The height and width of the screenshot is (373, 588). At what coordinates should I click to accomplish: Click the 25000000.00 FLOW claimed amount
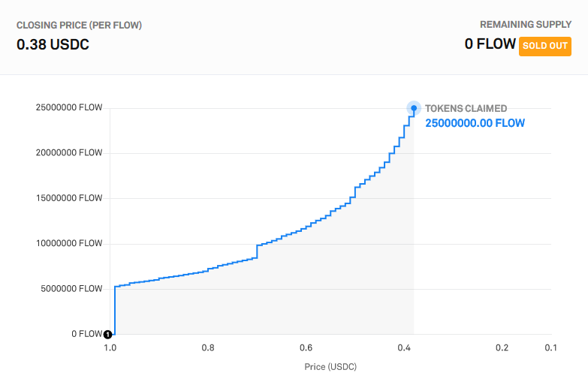point(475,123)
